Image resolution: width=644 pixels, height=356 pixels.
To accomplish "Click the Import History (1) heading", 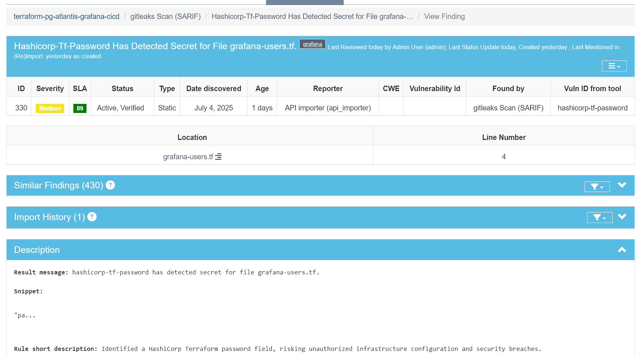I will coord(49,217).
